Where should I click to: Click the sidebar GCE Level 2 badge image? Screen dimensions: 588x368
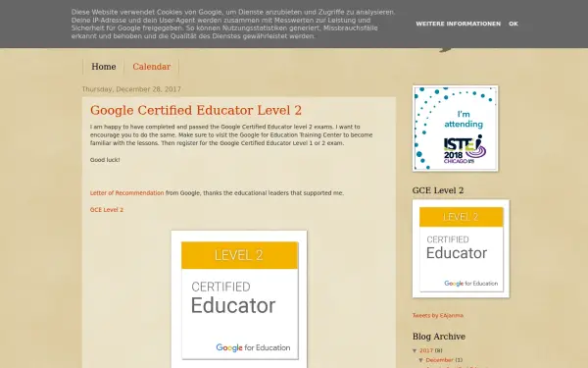(x=461, y=248)
